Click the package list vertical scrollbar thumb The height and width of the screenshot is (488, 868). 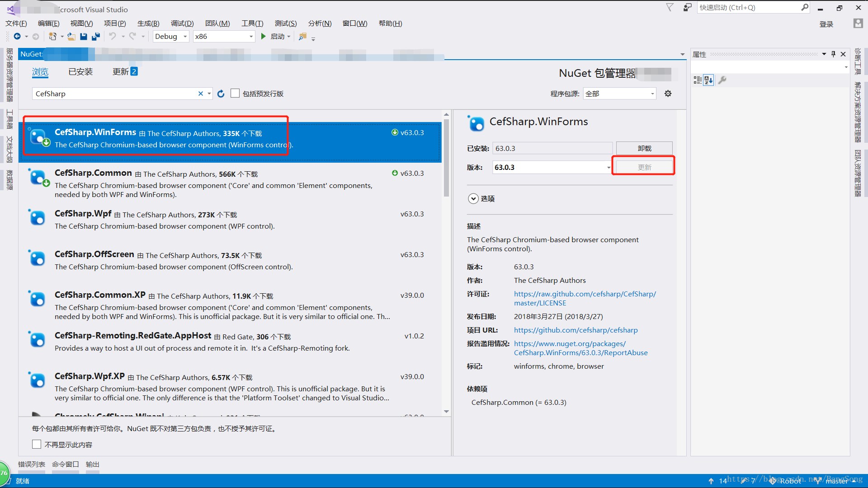click(446, 158)
